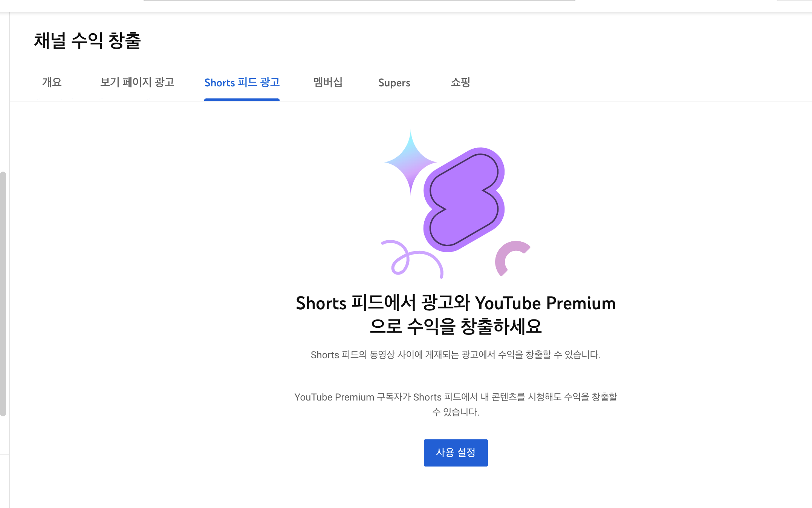812x508 pixels.
Task: Click the 채널 수익 창출 page title
Action: (87, 40)
